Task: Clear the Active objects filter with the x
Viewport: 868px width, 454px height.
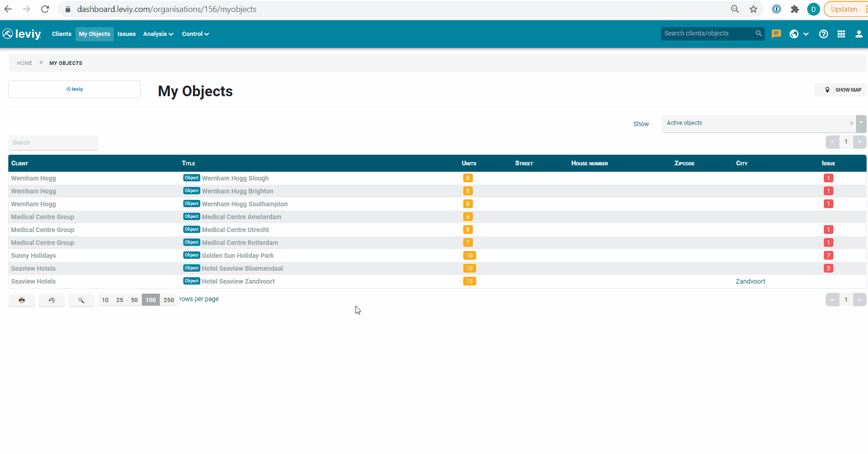Action: pyautogui.click(x=851, y=123)
